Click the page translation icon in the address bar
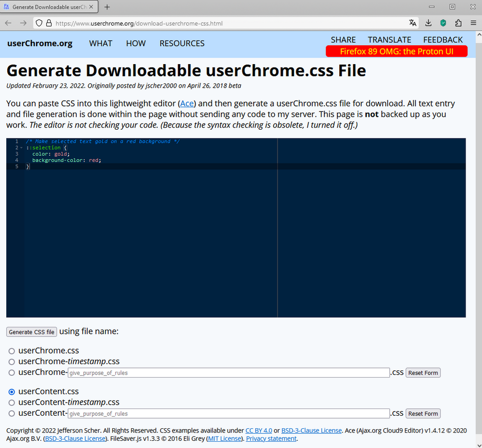The height and width of the screenshot is (448, 482). pyautogui.click(x=413, y=23)
